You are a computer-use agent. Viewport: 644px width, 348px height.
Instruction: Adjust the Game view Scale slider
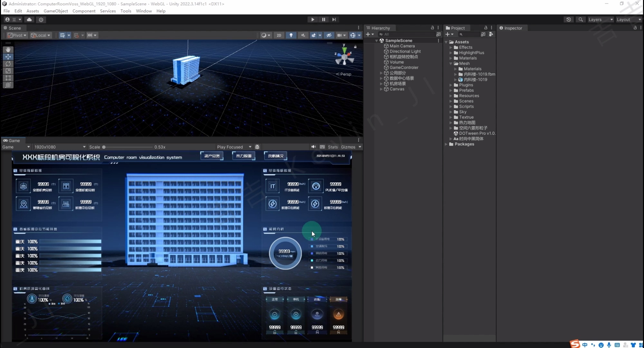[104, 147]
